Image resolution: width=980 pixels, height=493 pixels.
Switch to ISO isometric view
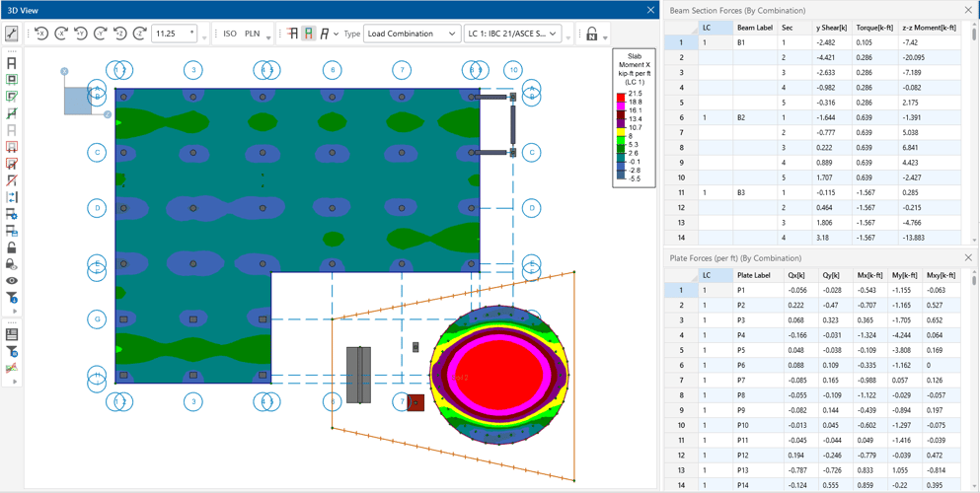(x=230, y=34)
